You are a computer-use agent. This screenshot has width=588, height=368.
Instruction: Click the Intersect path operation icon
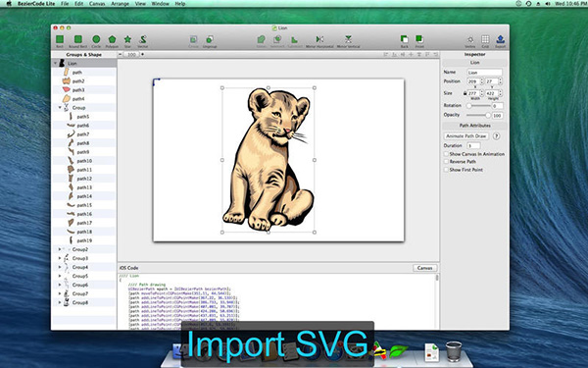click(x=277, y=39)
